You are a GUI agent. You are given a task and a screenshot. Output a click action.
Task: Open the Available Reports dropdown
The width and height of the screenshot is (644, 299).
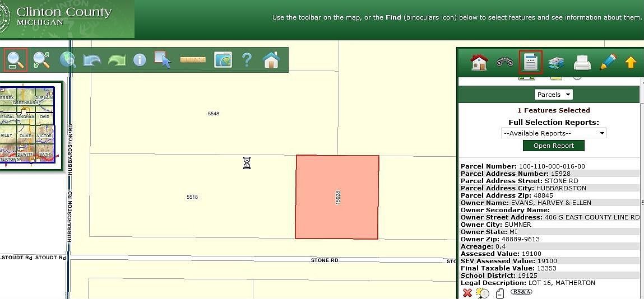[x=553, y=133]
